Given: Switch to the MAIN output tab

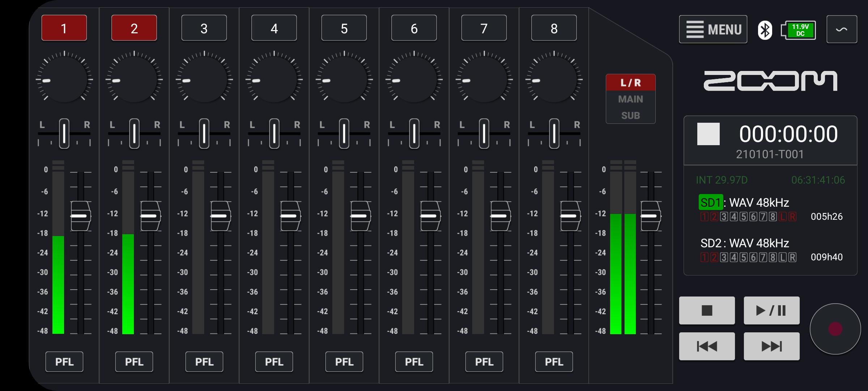Looking at the screenshot, I should 631,99.
